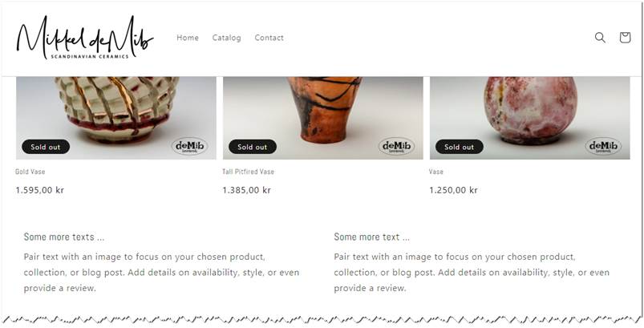Select the pink marbled Vase image
This screenshot has width=644, height=328.
530,118
